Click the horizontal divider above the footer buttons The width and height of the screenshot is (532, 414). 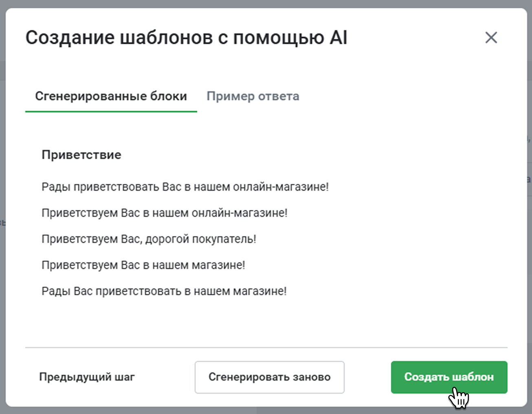tap(266, 348)
